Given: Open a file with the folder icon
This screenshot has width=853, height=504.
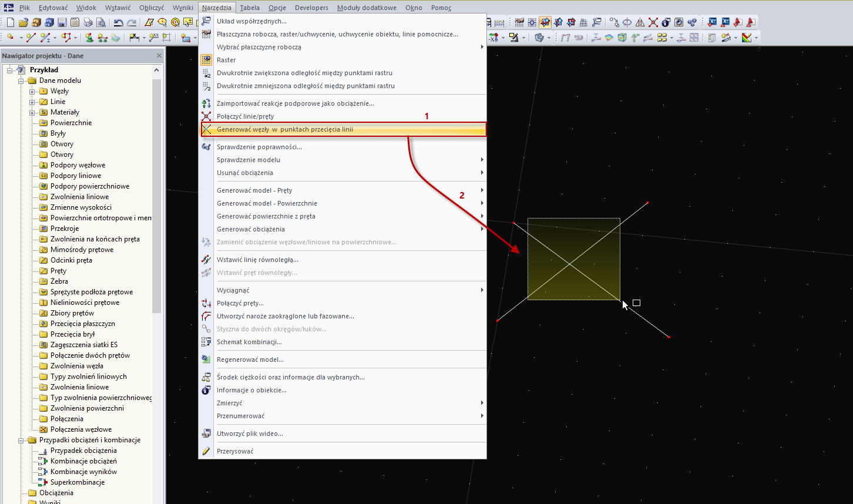Looking at the screenshot, I should [x=23, y=22].
